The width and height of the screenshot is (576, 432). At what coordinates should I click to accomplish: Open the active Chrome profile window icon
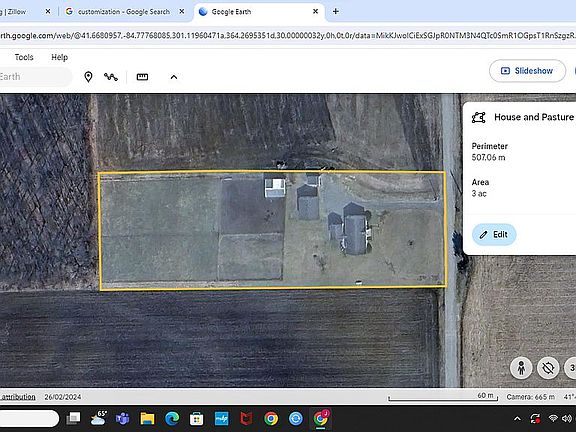321,418
